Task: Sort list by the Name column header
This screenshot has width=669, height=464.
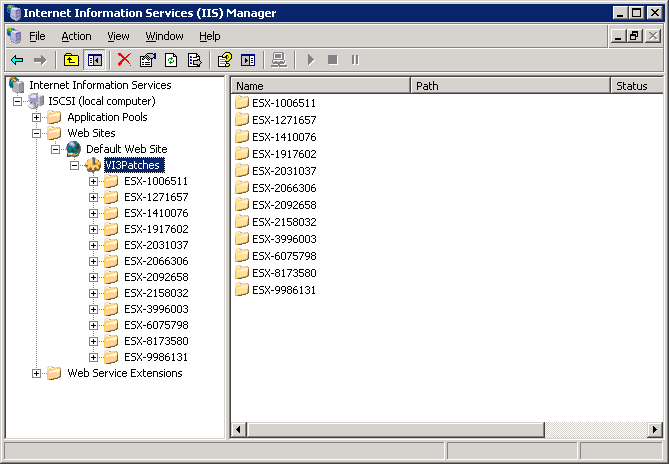Action: click(x=320, y=86)
